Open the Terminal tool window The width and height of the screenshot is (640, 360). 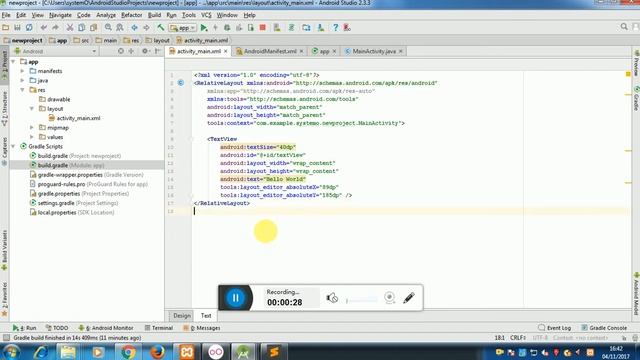click(x=158, y=328)
